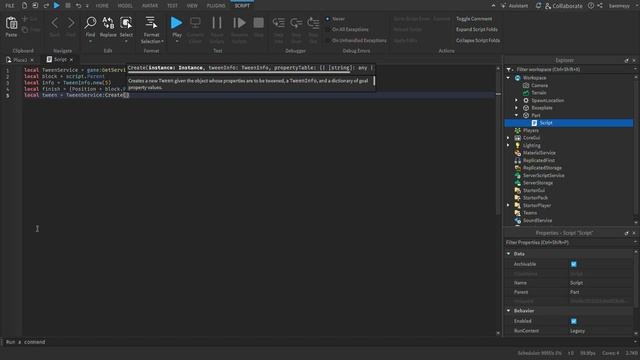Click Toggle Comment action

474,19
